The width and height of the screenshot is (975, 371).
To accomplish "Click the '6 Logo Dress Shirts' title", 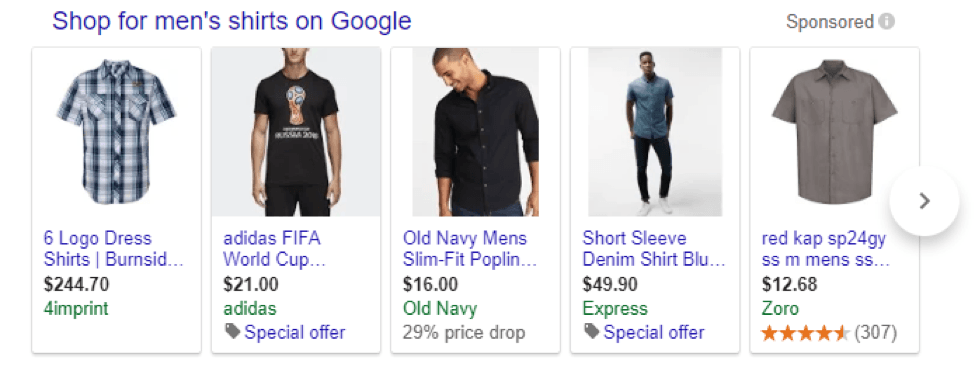I will click(x=114, y=249).
